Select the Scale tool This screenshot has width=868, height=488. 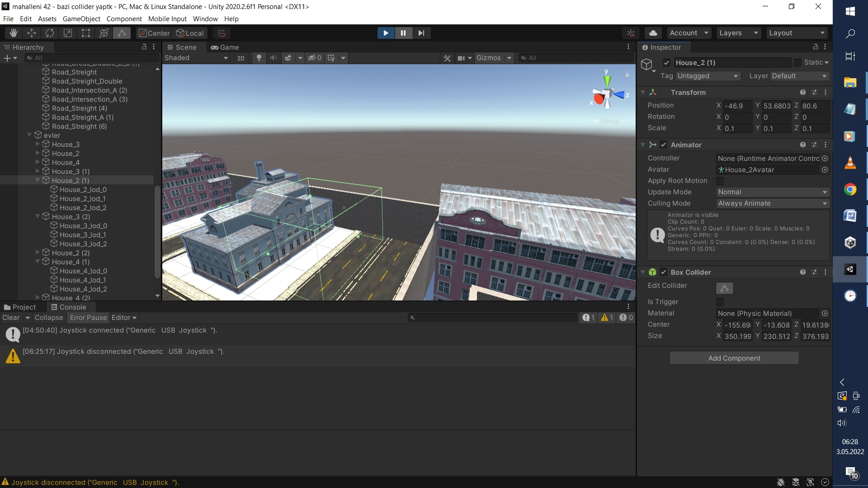click(x=68, y=33)
